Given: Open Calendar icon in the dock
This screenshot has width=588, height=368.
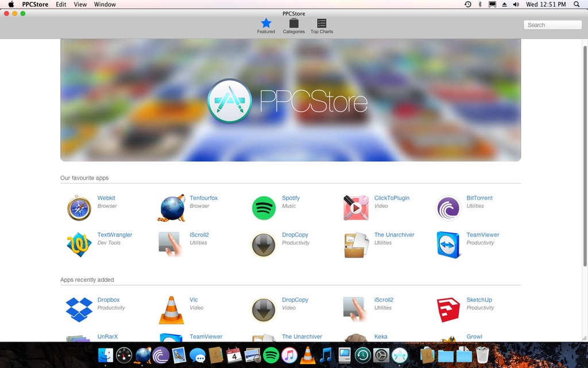Looking at the screenshot, I should [x=234, y=355].
